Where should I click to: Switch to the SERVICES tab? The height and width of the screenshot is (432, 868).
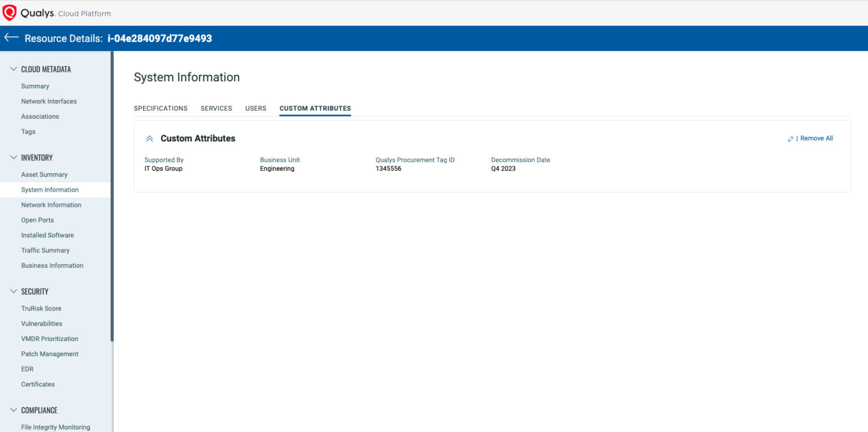[216, 108]
